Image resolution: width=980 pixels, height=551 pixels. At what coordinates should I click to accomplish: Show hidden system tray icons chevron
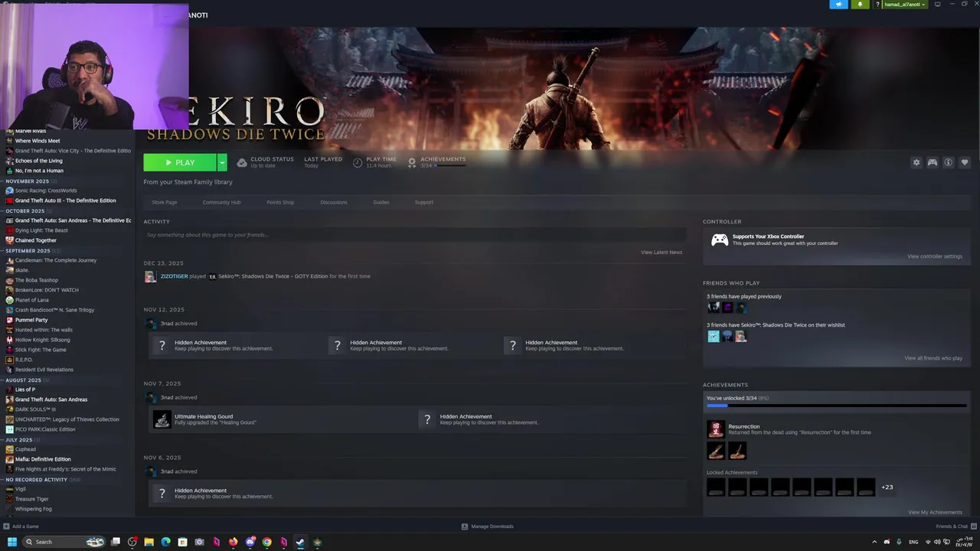[x=874, y=542]
